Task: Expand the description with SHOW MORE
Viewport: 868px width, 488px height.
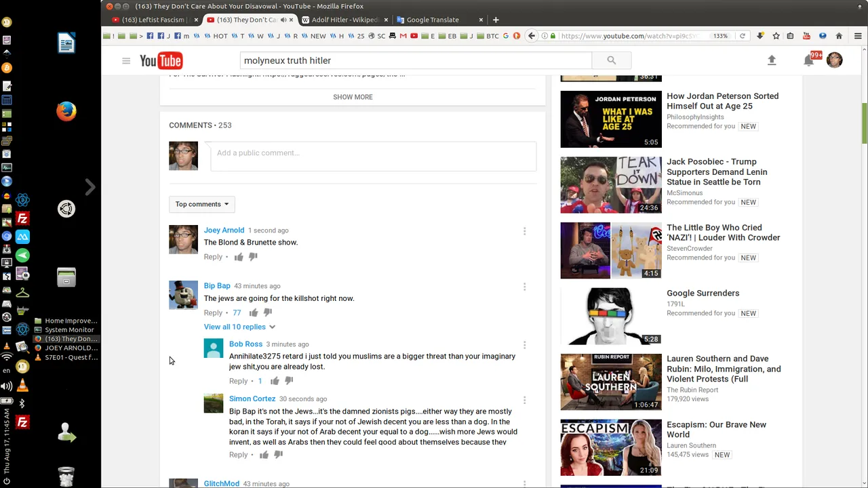Action: pos(353,97)
